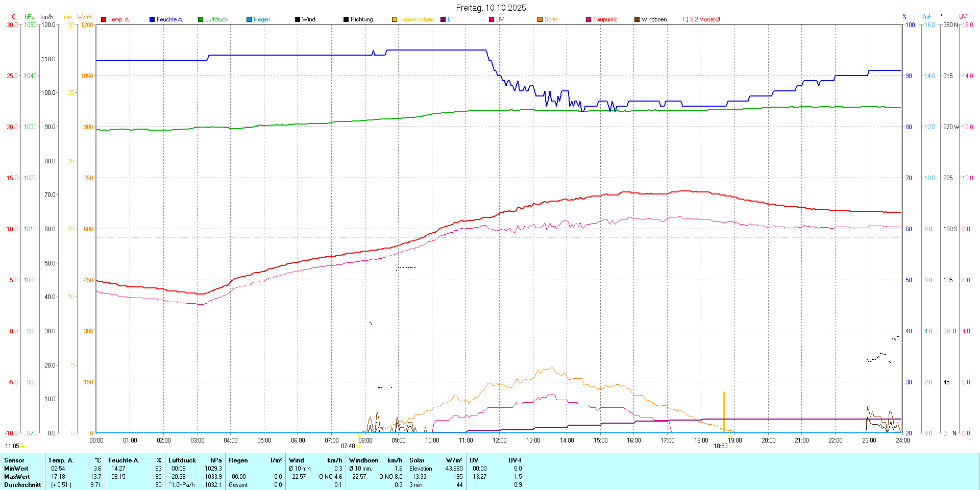The image size is (980, 490).
Task: Click the orange Solar legend swatch
Action: point(540,19)
